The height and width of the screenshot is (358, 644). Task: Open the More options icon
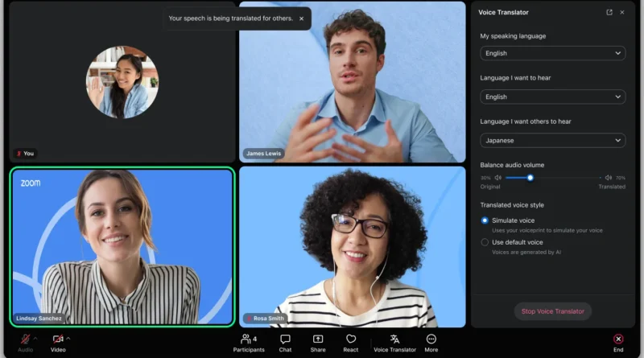pos(431,339)
